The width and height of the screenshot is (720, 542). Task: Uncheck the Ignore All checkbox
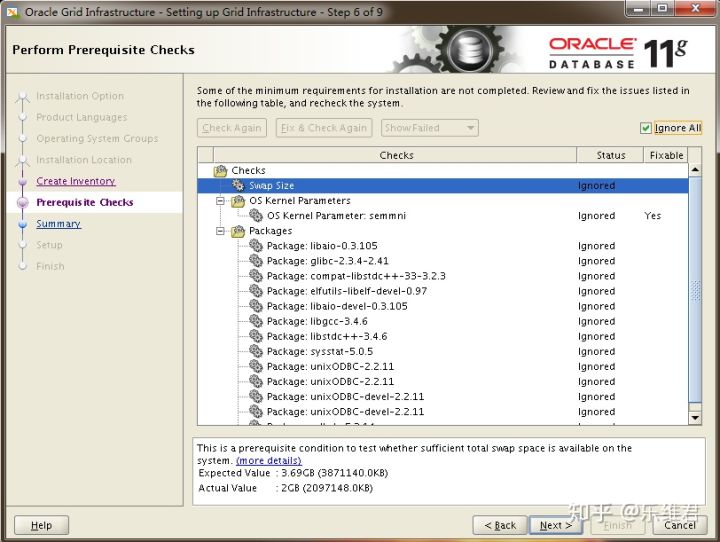pyautogui.click(x=646, y=128)
